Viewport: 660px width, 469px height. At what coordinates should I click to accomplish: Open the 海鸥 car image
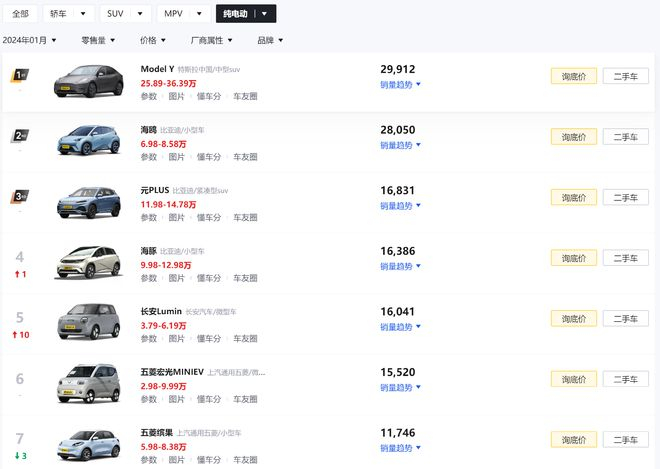[x=88, y=142]
